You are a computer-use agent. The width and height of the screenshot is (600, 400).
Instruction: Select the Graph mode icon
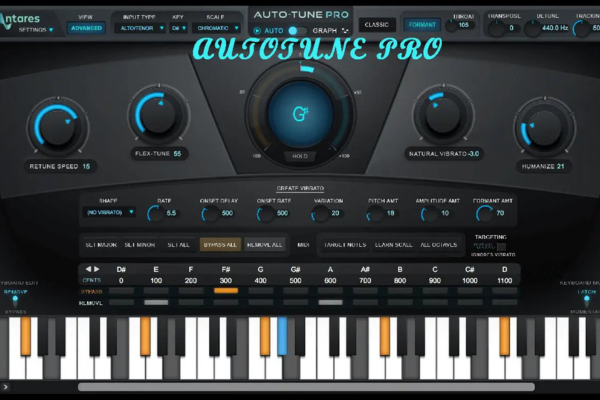point(345,31)
